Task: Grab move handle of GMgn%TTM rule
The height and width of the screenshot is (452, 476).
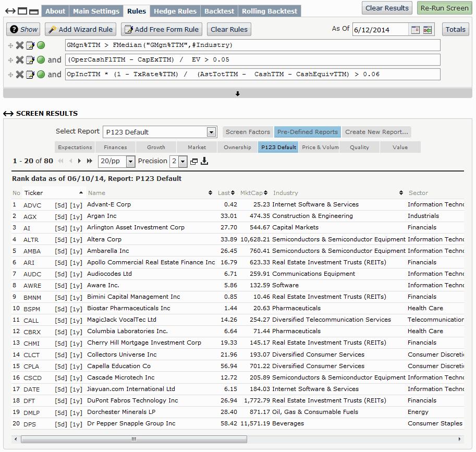Action: 10,45
